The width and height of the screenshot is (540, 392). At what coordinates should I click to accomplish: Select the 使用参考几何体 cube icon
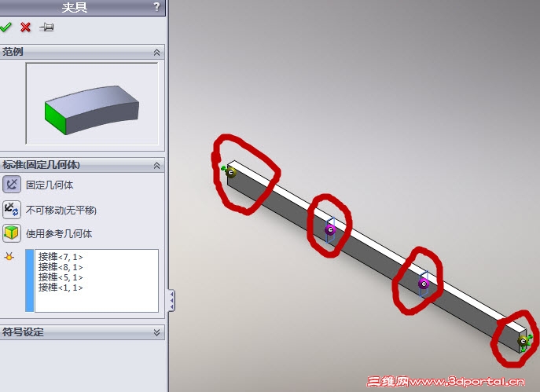coord(12,233)
